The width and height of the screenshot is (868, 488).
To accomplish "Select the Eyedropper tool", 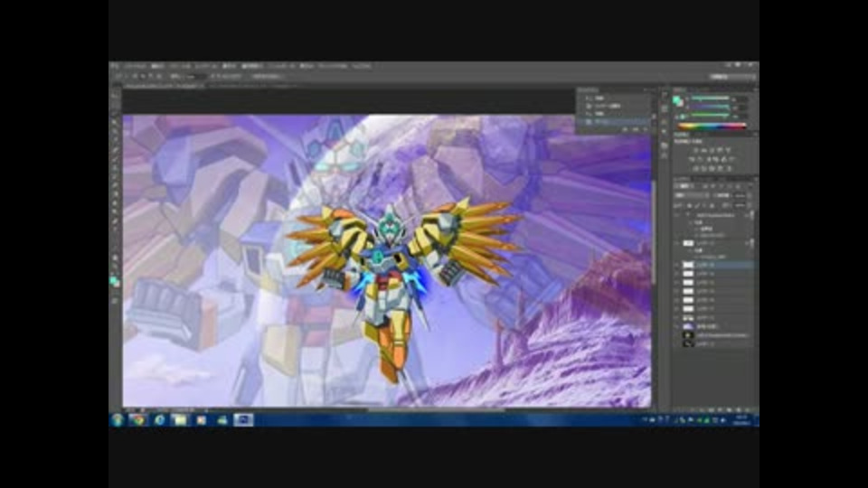I will tap(115, 141).
